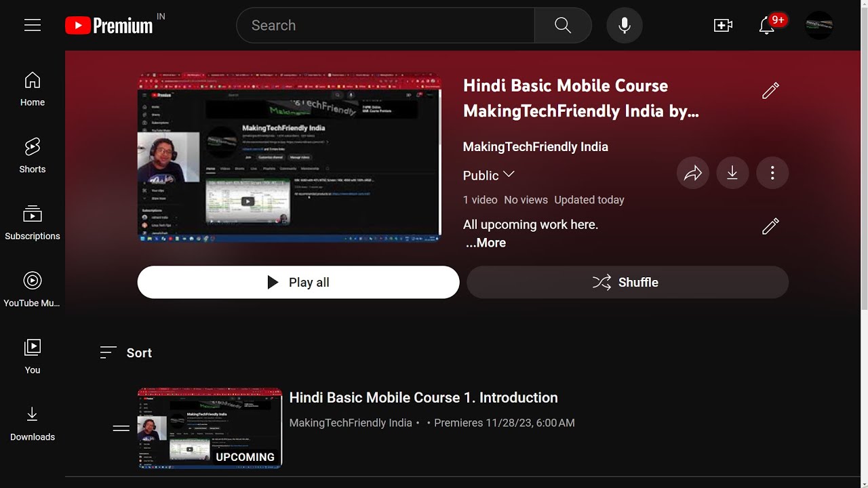Click the 'Updated today' text
This screenshot has height=488, width=868.
(x=589, y=200)
